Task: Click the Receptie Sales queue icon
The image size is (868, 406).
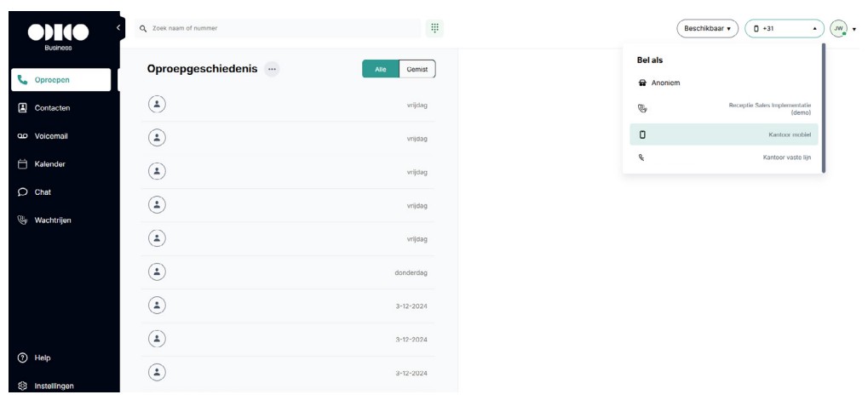Action: [642, 108]
